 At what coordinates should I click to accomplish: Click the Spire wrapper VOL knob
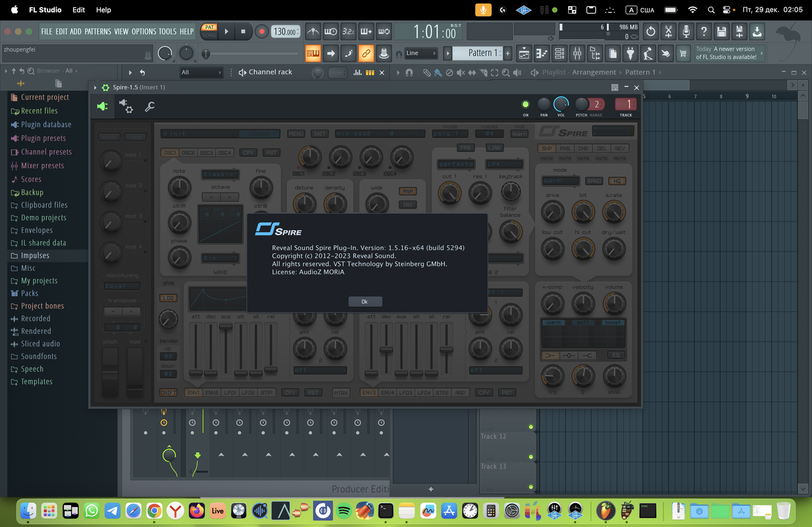(x=561, y=104)
